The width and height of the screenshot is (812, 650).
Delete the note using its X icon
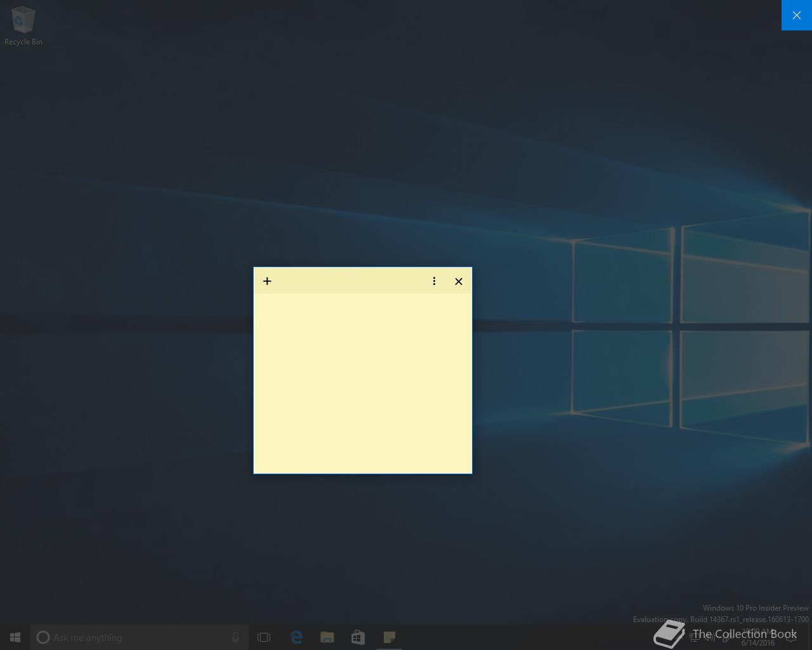(x=459, y=281)
